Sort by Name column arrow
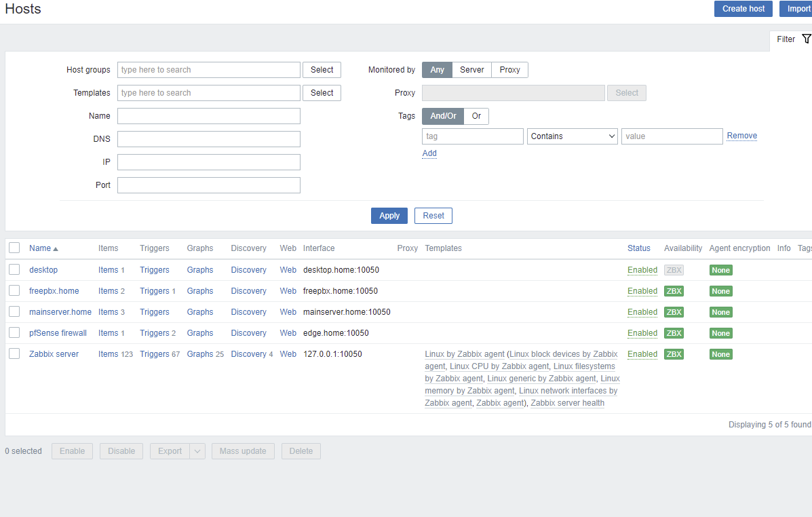 pos(56,249)
